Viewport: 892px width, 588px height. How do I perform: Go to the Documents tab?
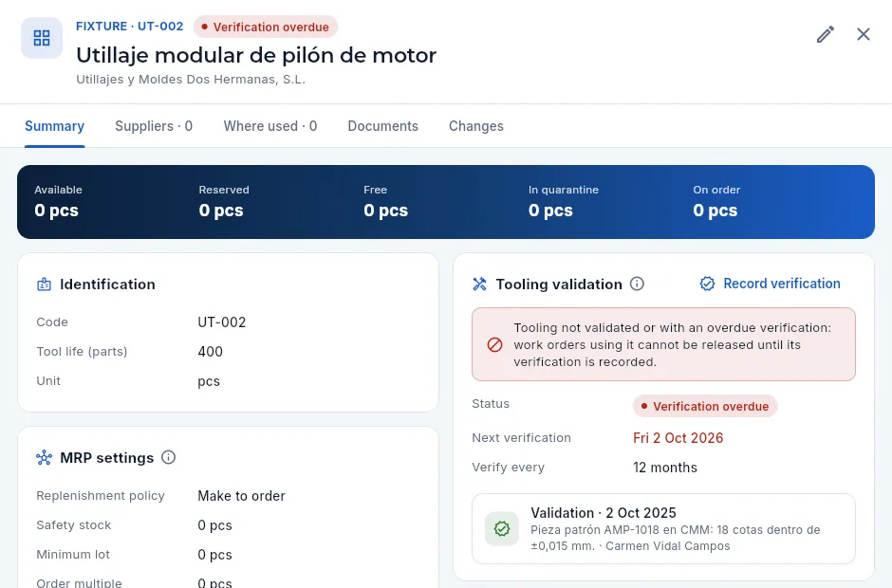[x=382, y=126]
